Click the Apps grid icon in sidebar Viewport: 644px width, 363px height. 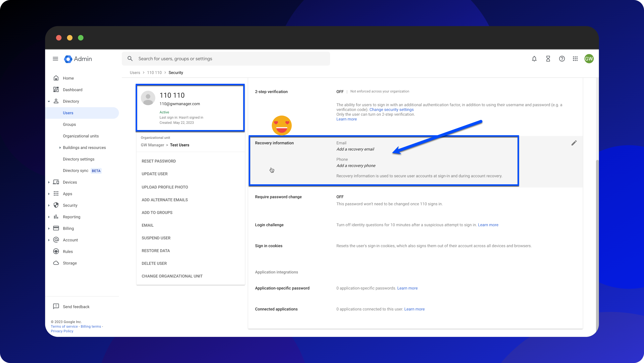tap(56, 194)
